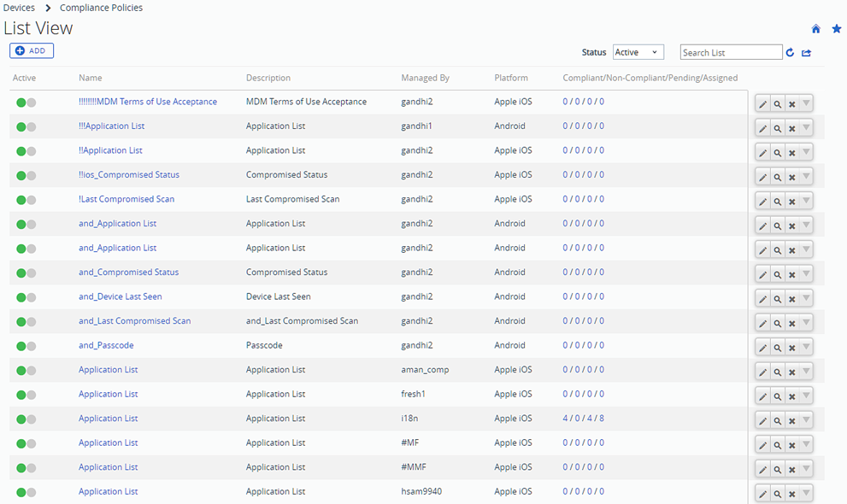847x504 pixels.
Task: Expand more actions for and_Last Compromised Scan
Action: click(806, 323)
